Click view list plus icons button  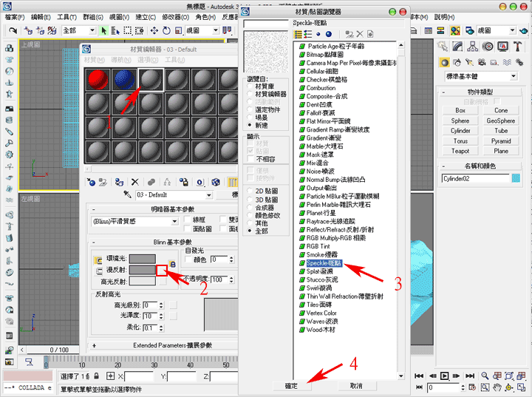(x=308, y=34)
